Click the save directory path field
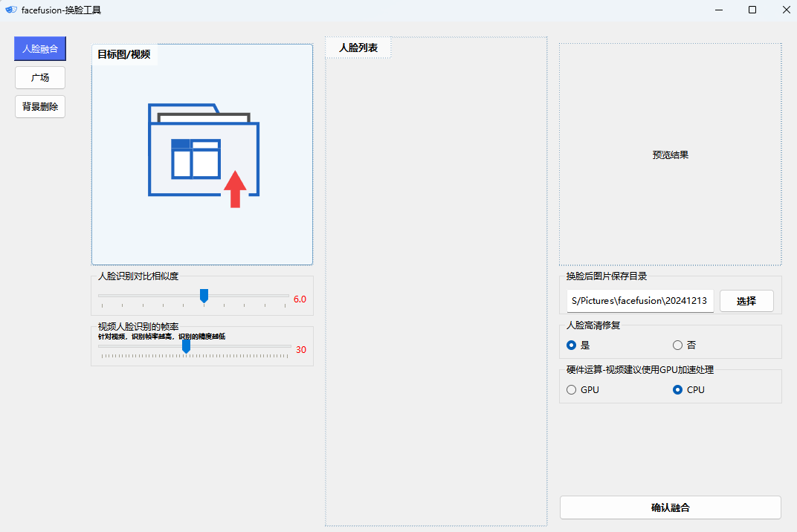 639,301
